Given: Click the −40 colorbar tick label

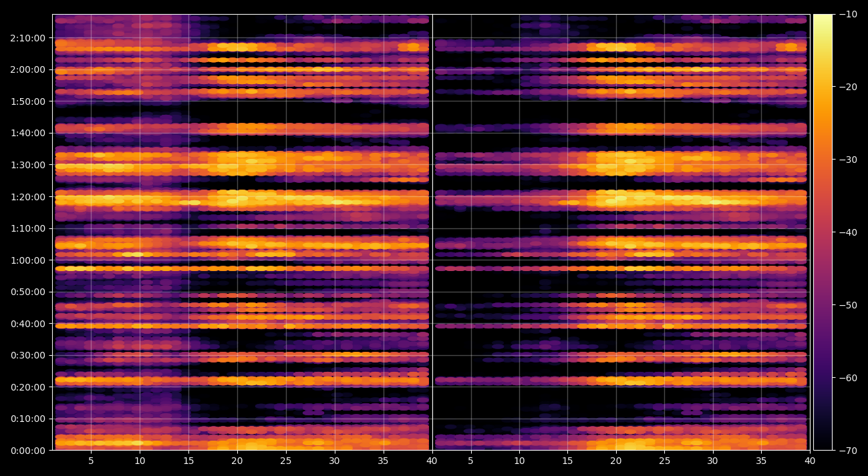Looking at the screenshot, I should click(849, 232).
